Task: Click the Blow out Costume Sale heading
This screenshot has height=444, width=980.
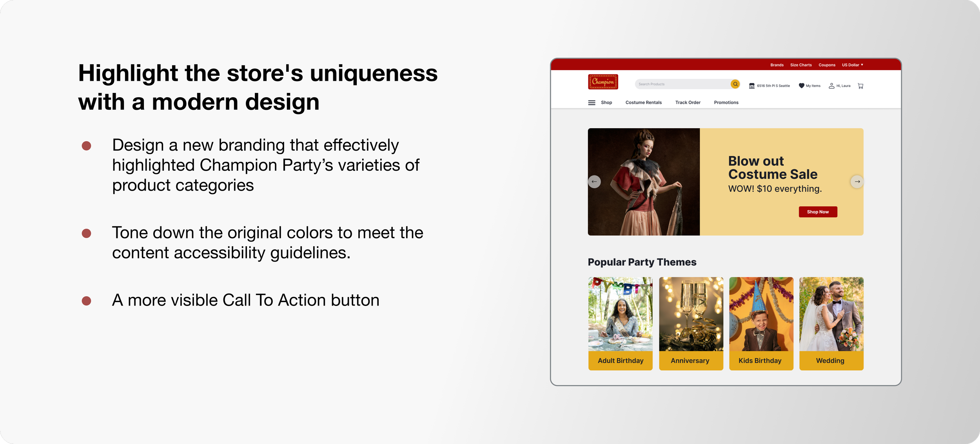Action: pos(773,167)
